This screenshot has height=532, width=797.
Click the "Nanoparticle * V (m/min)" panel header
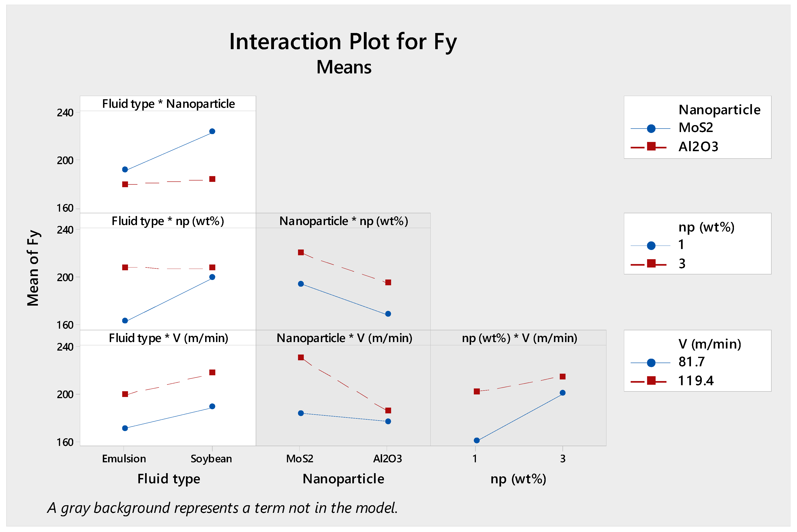[344, 338]
